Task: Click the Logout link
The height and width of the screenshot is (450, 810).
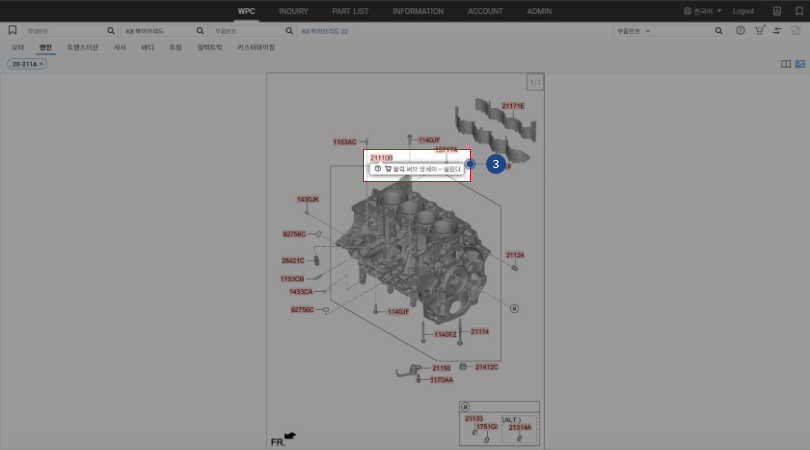Action: tap(743, 11)
